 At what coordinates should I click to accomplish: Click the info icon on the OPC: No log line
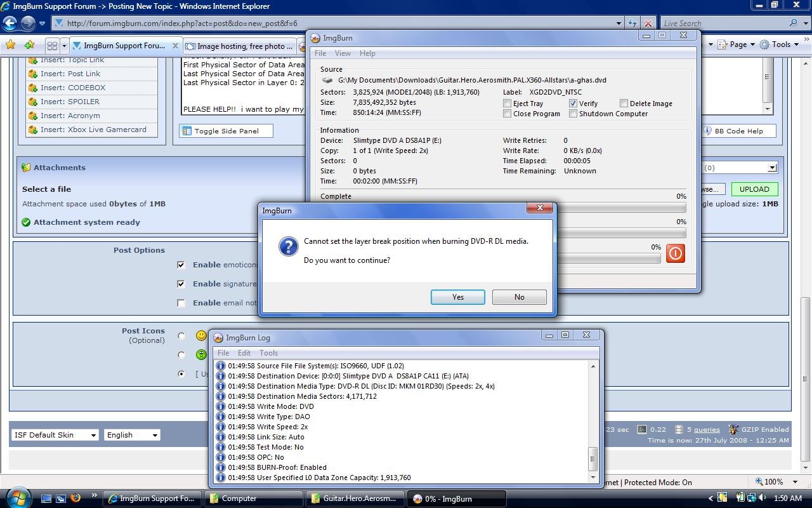[221, 457]
